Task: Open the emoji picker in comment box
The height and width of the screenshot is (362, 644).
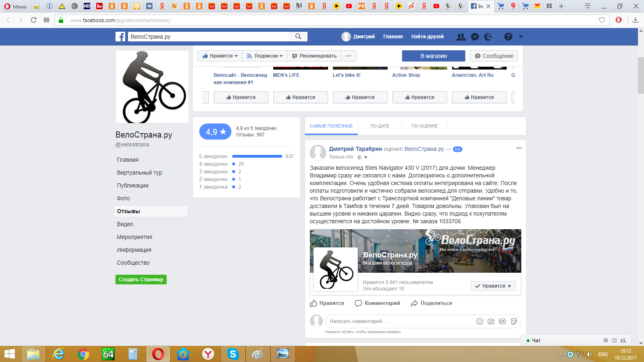Action: 480,321
